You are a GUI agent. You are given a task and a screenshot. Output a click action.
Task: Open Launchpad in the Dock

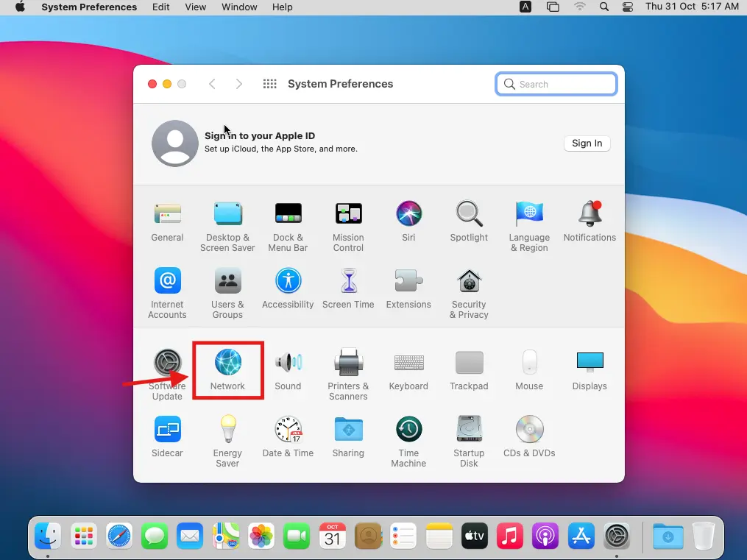[x=84, y=536]
